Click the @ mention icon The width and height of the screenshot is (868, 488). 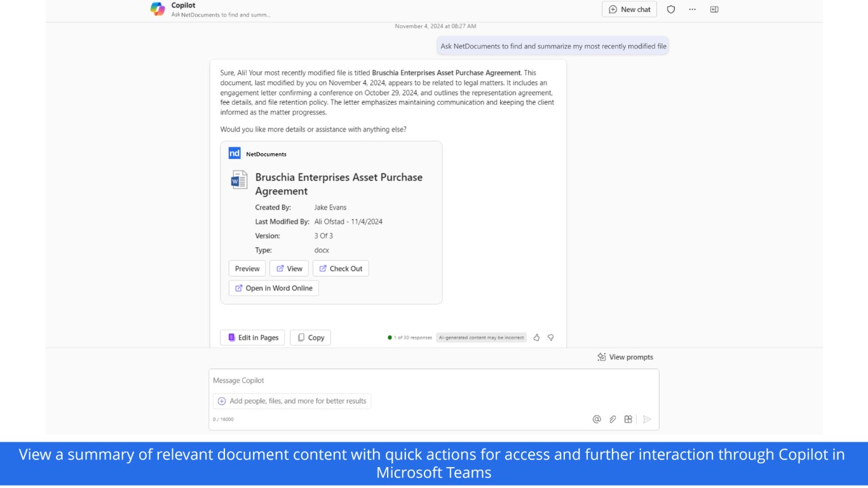click(597, 419)
